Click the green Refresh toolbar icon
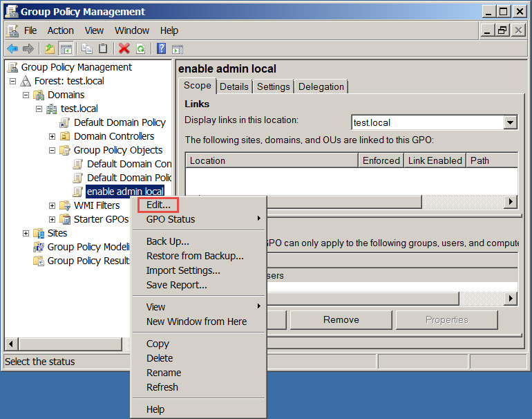Viewport: 532px width, 419px height. click(140, 49)
